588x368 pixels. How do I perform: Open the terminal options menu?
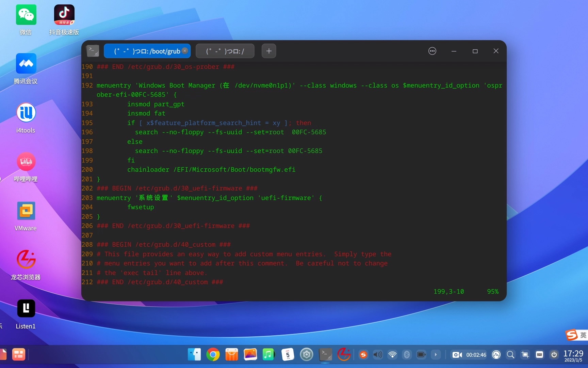pos(432,51)
